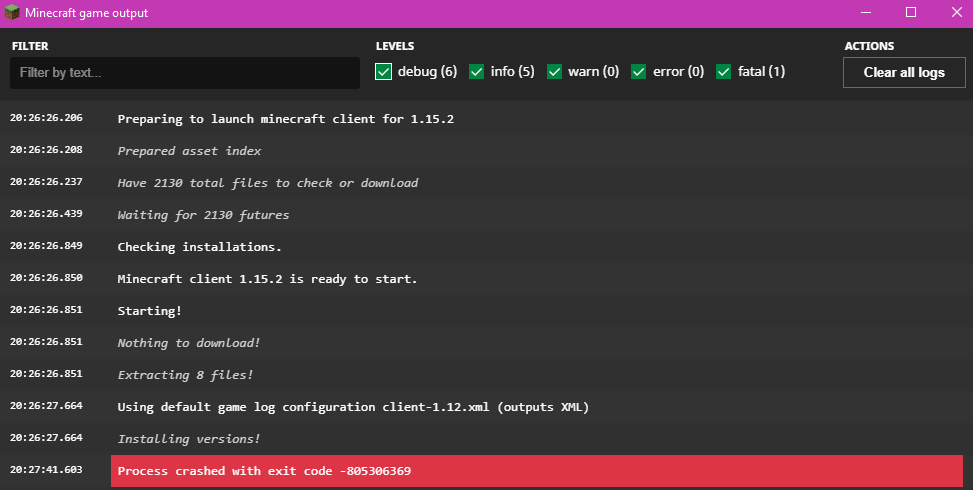Click the 'Nothing to download!' log entry
973x490 pixels.
486,343
